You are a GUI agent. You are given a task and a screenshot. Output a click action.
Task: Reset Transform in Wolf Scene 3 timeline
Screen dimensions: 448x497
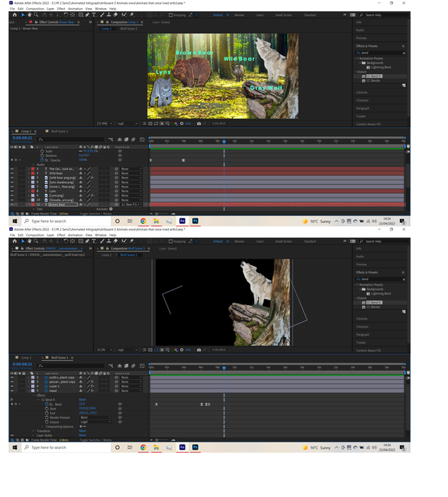82,431
